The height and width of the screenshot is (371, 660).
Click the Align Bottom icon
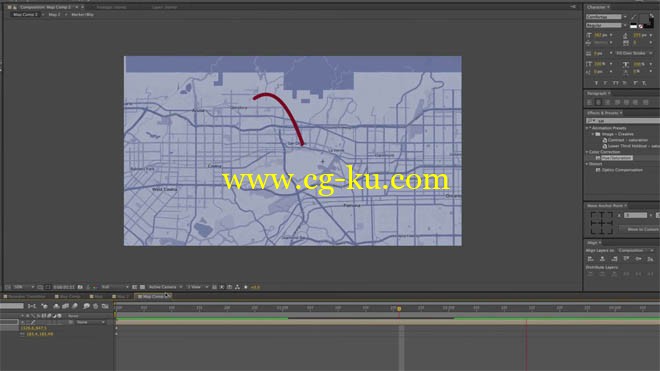click(x=650, y=259)
